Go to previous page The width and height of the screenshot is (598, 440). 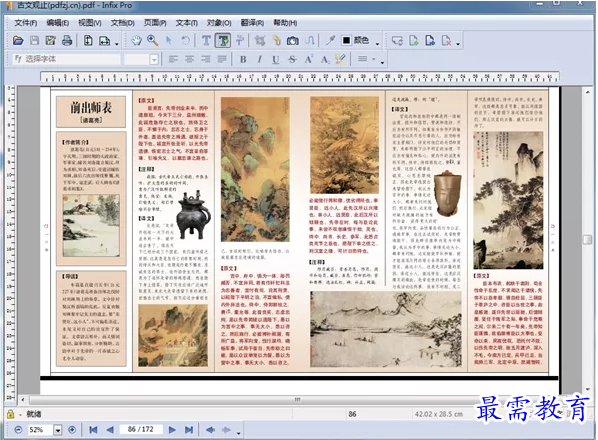(110, 430)
